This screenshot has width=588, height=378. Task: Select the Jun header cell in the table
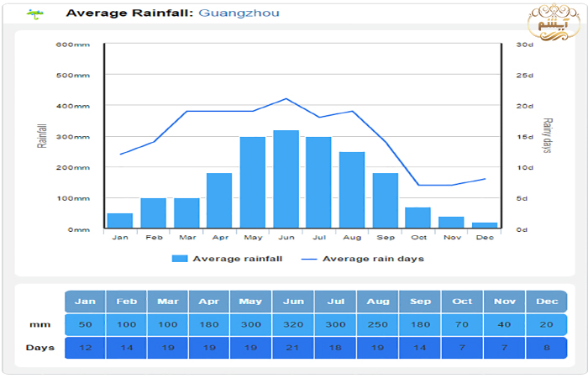294,302
